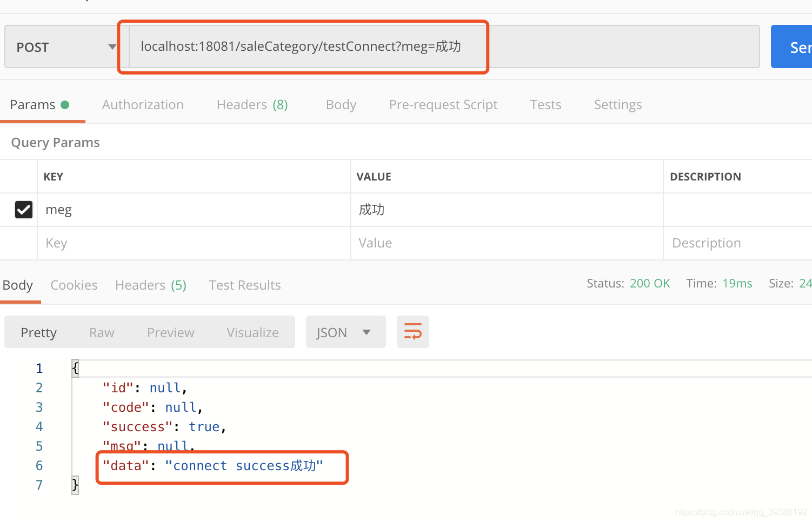Screen dimensions: 812x522
Task: Click the Description cell of meg row
Action: point(738,210)
